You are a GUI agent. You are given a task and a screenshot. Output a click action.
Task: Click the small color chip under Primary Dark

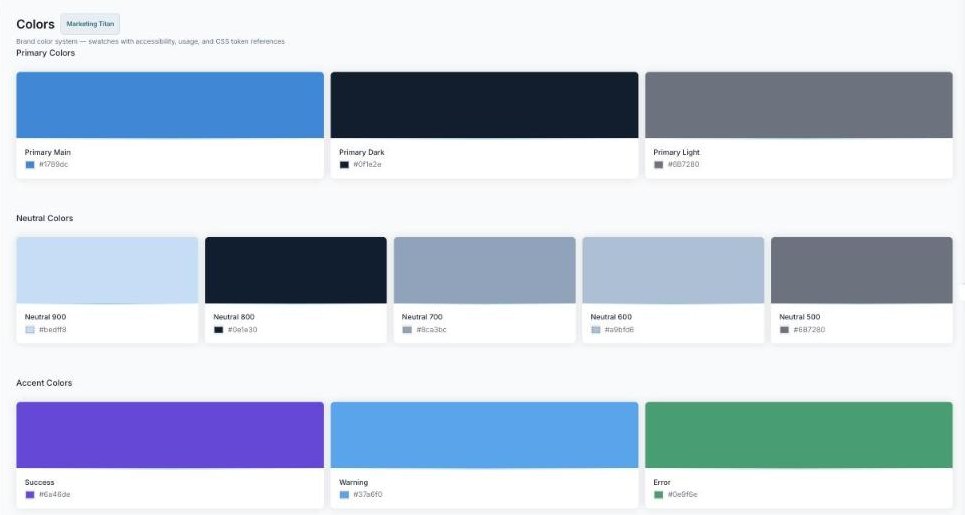(344, 165)
